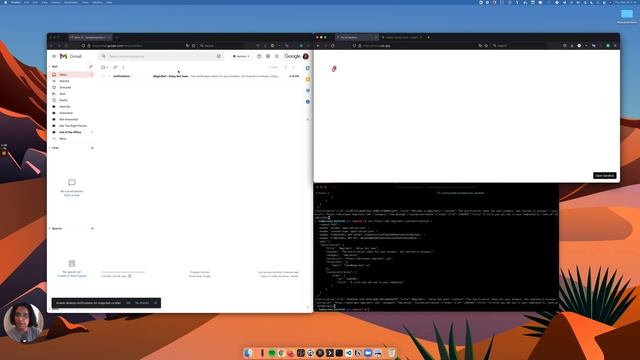Click the Gmail logo
640x360 pixels.
coord(71,56)
